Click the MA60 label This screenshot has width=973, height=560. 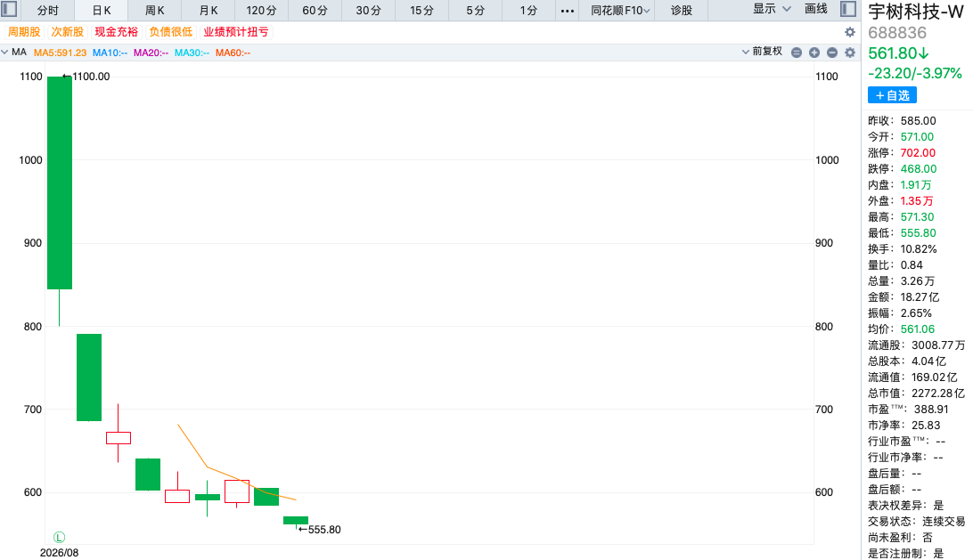click(233, 53)
